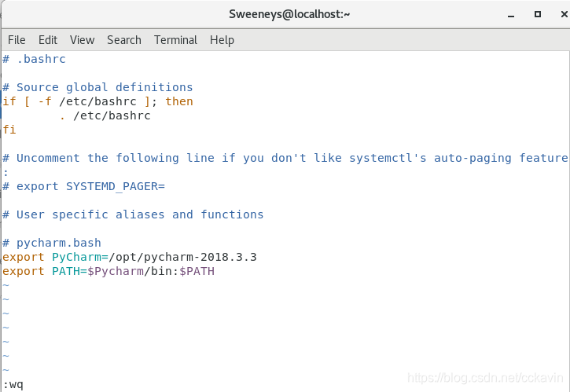Click the 'if [ -f /etc/bashrc ]; then' line
This screenshot has width=570, height=392.
(x=97, y=101)
